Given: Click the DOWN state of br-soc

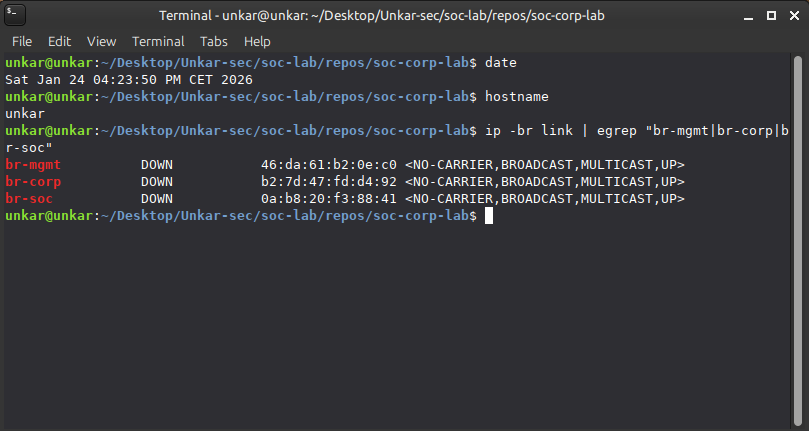Looking at the screenshot, I should 157,199.
